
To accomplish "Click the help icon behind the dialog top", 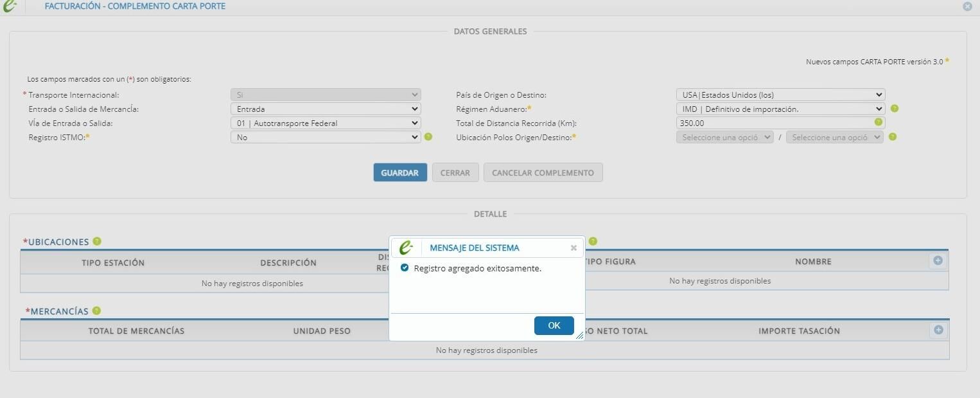I will coord(593,241).
